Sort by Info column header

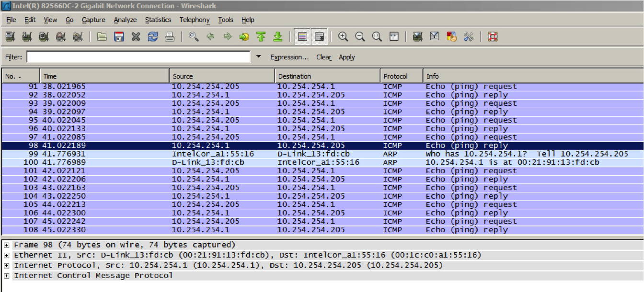click(x=533, y=76)
